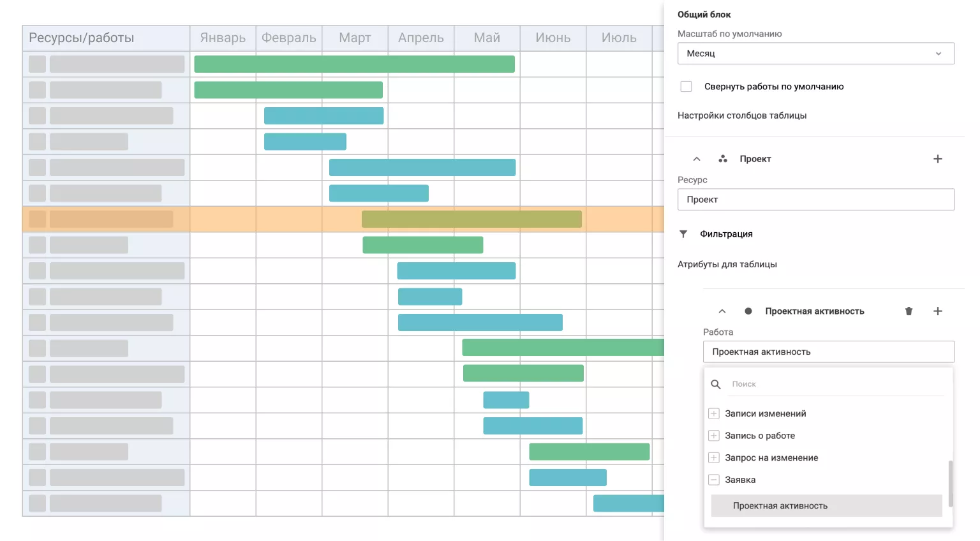Click the Атрибуты для таблицы link
The width and height of the screenshot is (980, 541).
727,264
